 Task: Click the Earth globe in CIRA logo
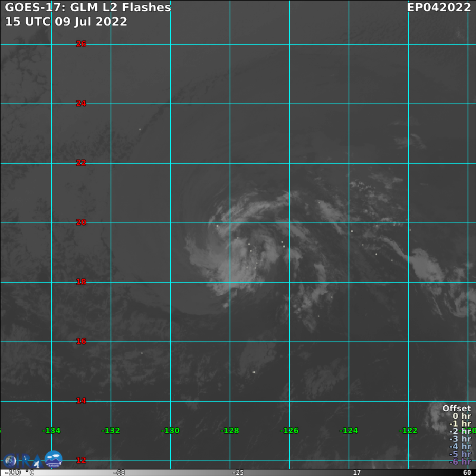pyautogui.click(x=11, y=461)
